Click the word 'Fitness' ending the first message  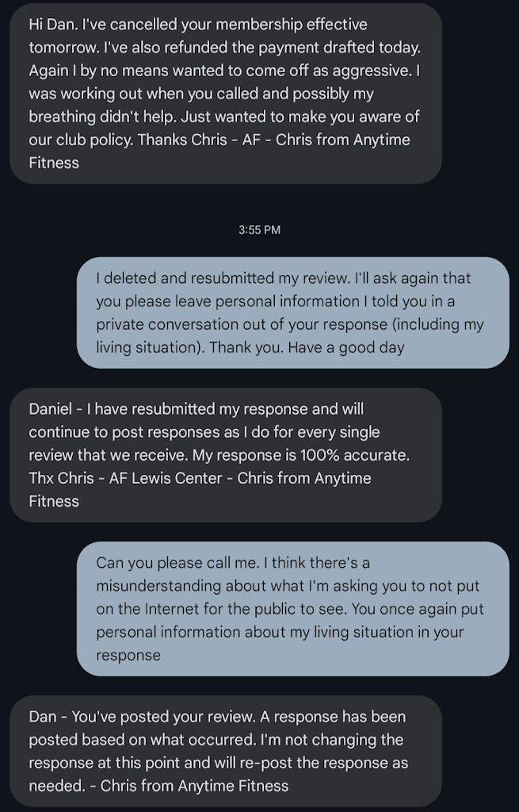click(x=54, y=163)
